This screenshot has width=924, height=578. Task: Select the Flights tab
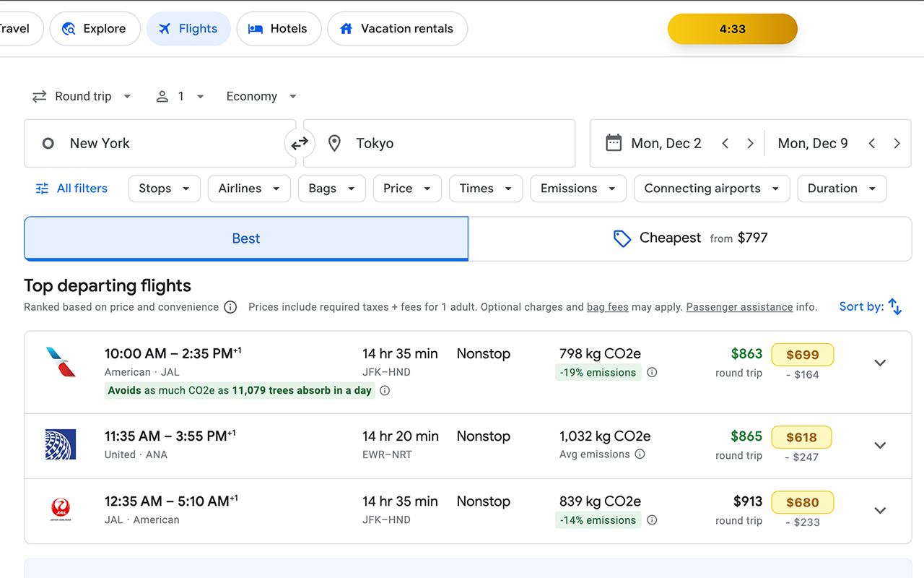[x=188, y=29]
